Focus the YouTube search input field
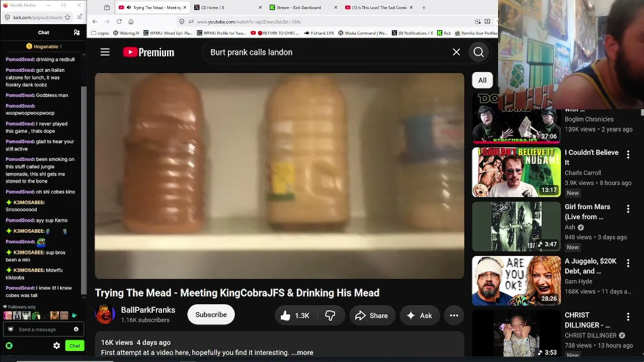Viewport: 644px width, 362px height. (x=327, y=52)
